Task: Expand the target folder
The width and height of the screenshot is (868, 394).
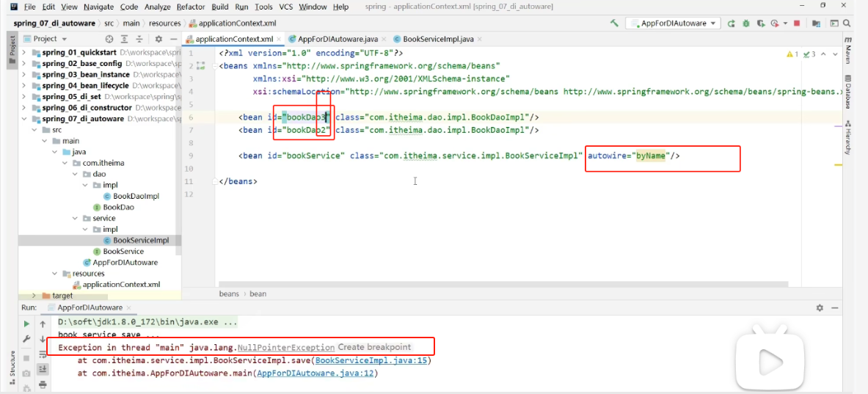Action: point(34,296)
